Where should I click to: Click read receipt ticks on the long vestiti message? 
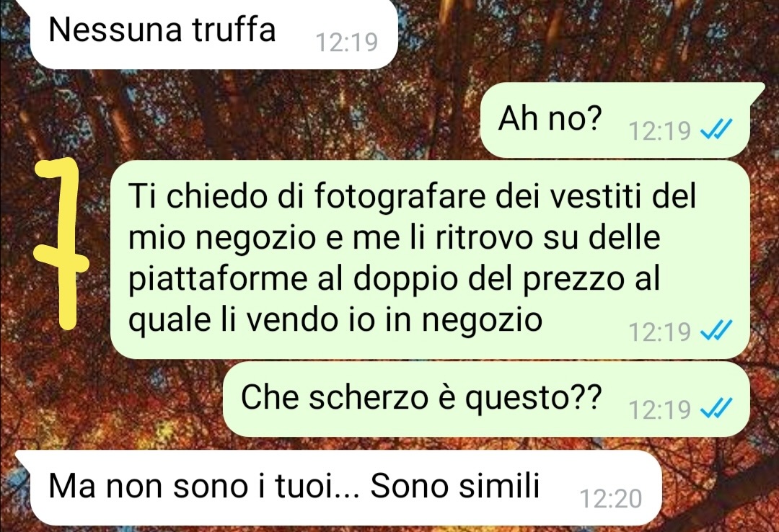(x=716, y=332)
